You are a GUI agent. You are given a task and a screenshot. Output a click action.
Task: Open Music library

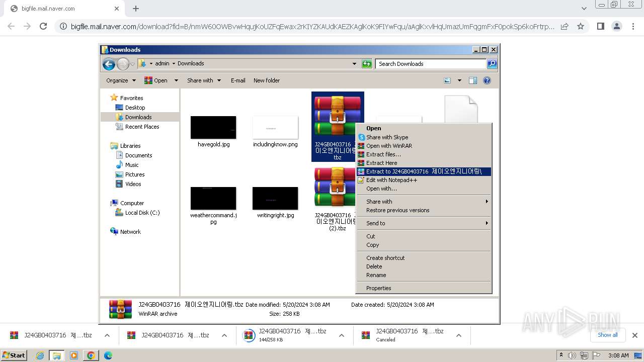point(132,165)
